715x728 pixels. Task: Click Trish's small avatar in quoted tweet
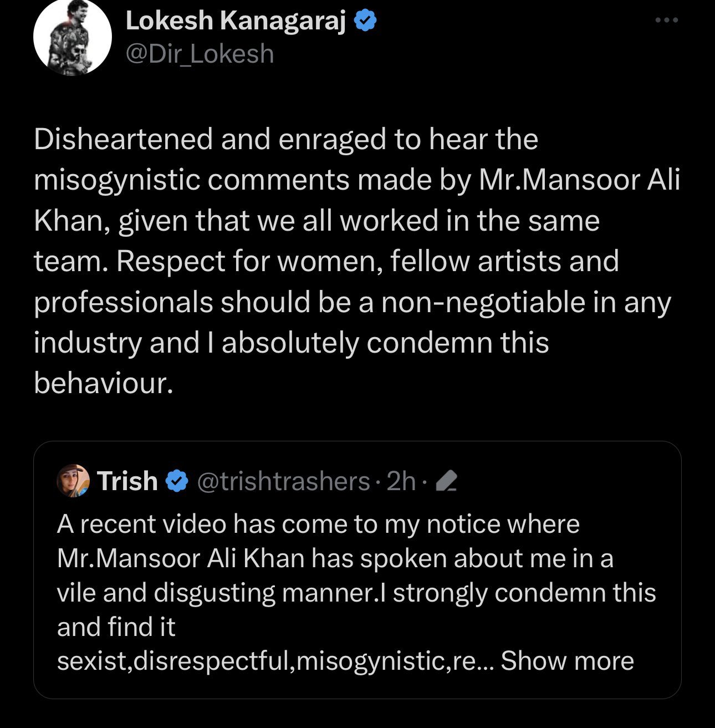(x=73, y=481)
